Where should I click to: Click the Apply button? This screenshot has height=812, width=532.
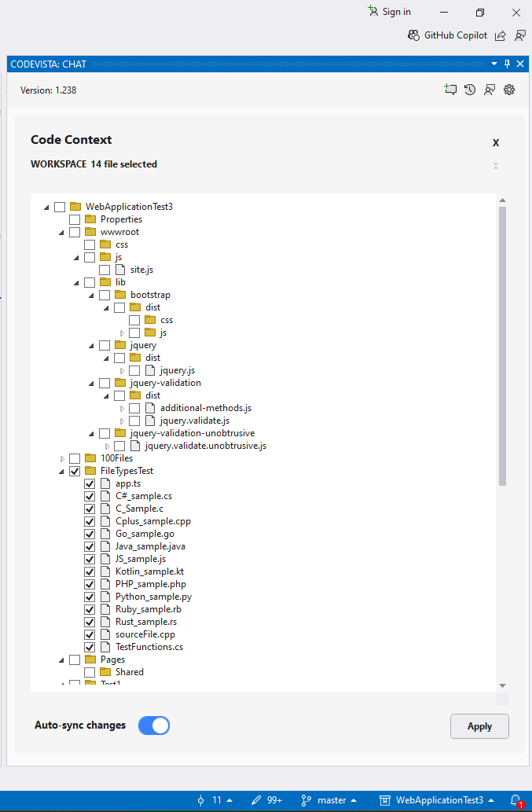[x=479, y=726]
